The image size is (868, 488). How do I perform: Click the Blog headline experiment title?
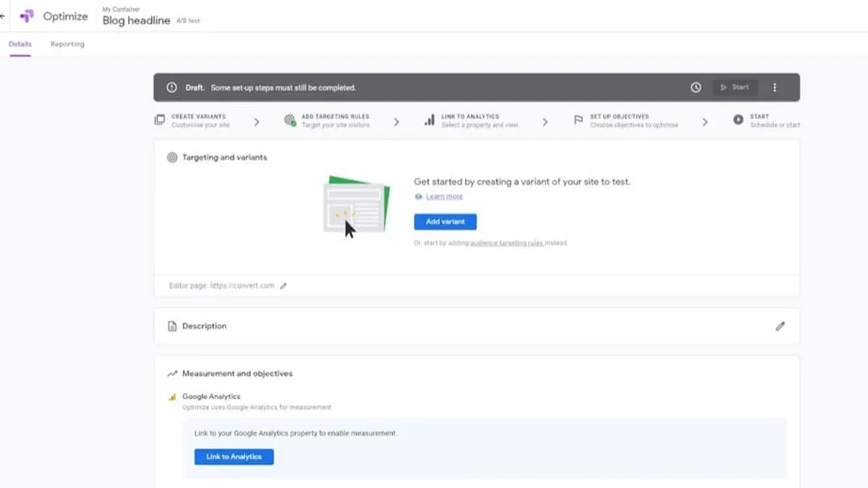coord(136,21)
